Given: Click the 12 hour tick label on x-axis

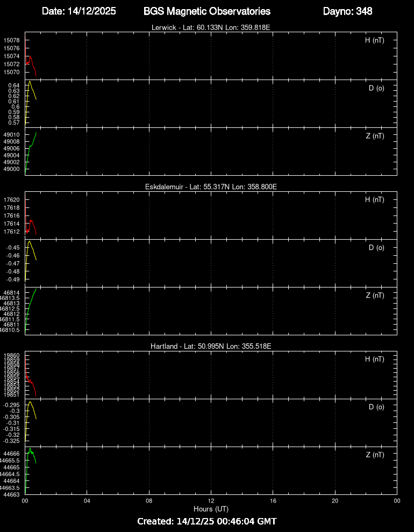Looking at the screenshot, I should click(x=211, y=500).
